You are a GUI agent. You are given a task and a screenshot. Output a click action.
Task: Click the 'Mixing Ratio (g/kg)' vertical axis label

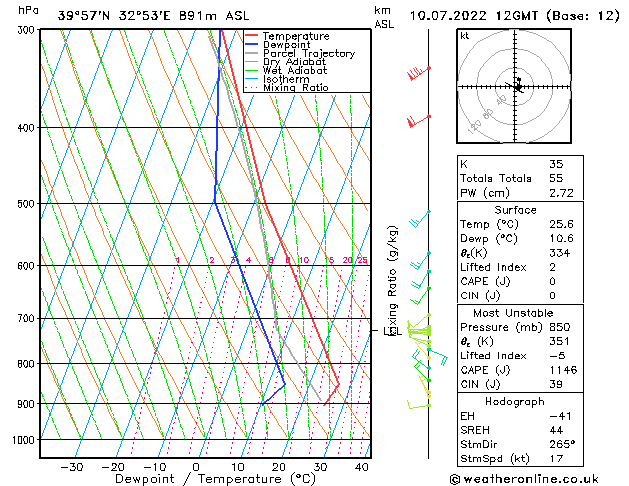(392, 281)
